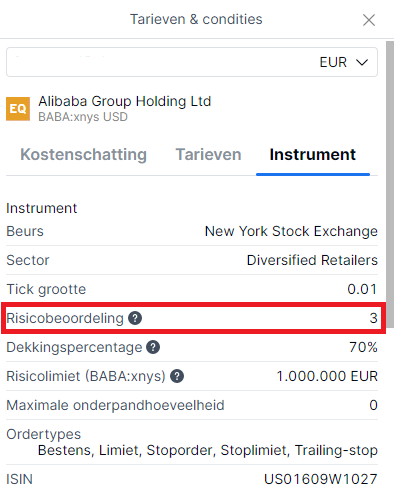Viewport: 394px width, 491px height.
Task: Click the Risicobeoordeling row value 3
Action: [x=373, y=318]
